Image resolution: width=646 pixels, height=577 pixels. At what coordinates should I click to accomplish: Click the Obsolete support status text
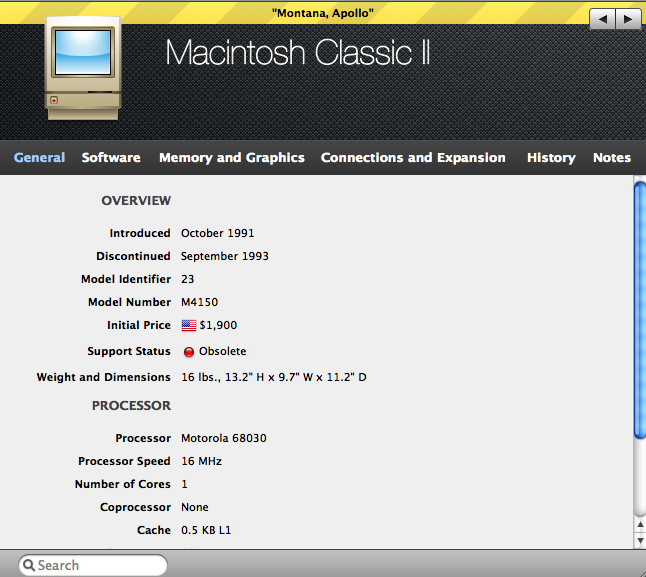[222, 351]
